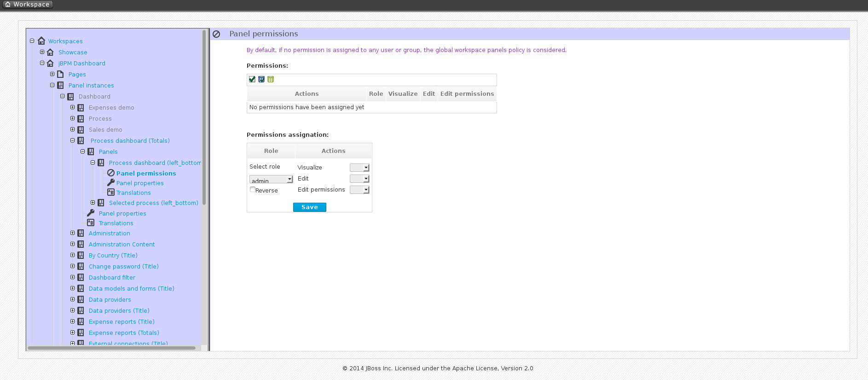Click the Selected process (left_bottom) panel icon
Image resolution: width=868 pixels, height=380 pixels.
click(x=101, y=203)
